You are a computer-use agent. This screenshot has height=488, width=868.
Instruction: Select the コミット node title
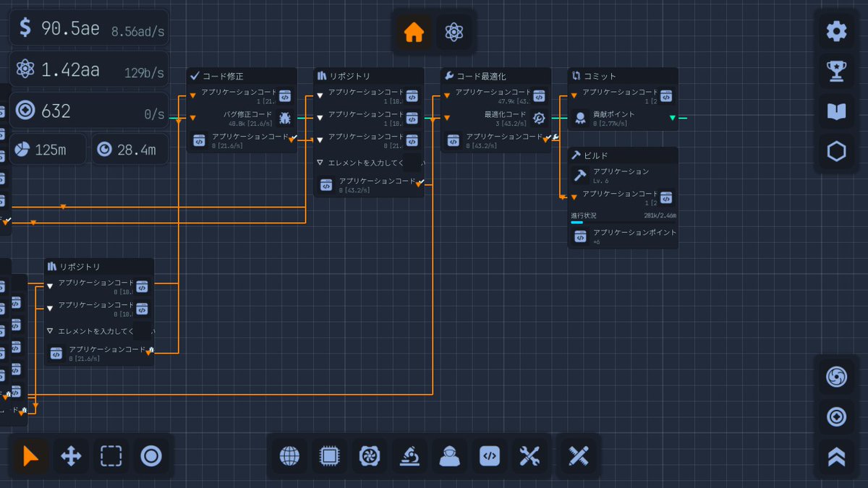coord(600,77)
